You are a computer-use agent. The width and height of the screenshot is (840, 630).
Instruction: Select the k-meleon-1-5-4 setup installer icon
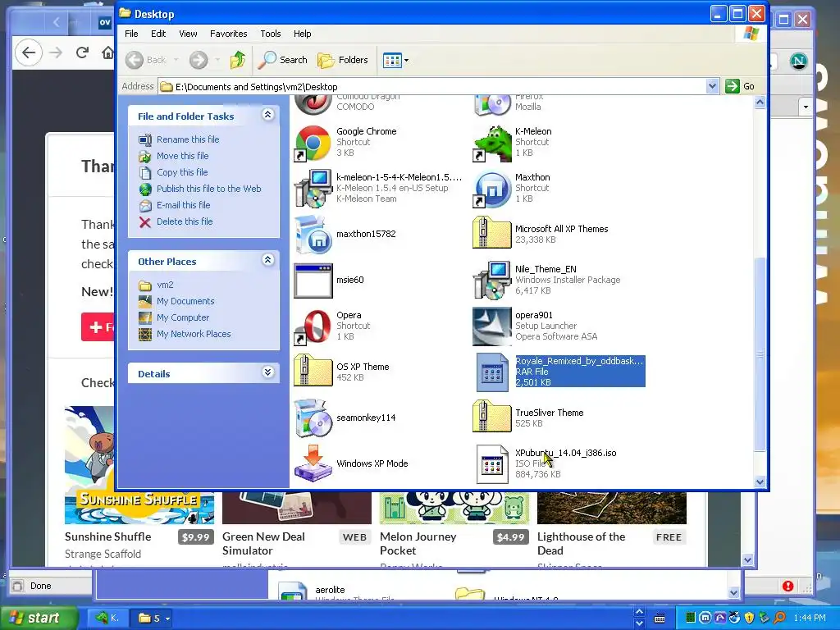click(313, 189)
